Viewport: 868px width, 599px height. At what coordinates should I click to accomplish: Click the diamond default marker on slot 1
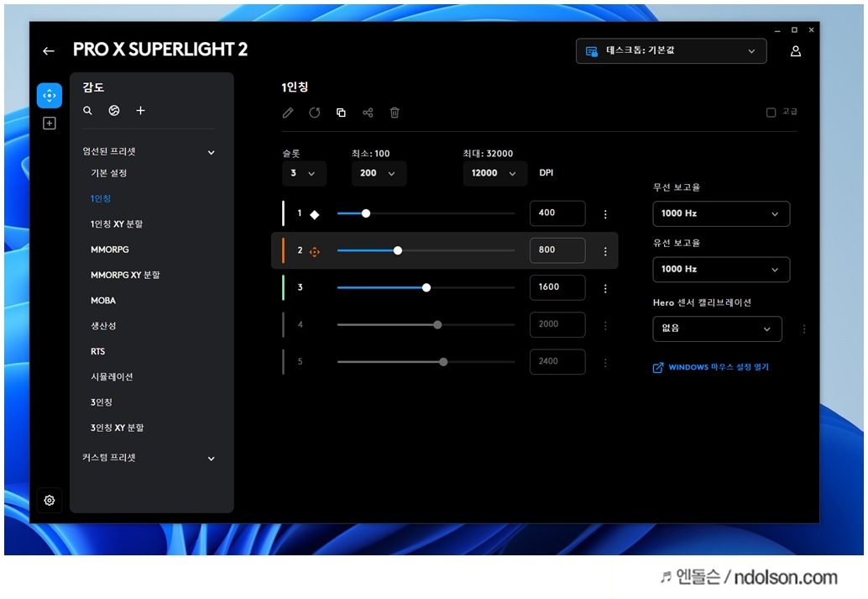pyautogui.click(x=315, y=214)
